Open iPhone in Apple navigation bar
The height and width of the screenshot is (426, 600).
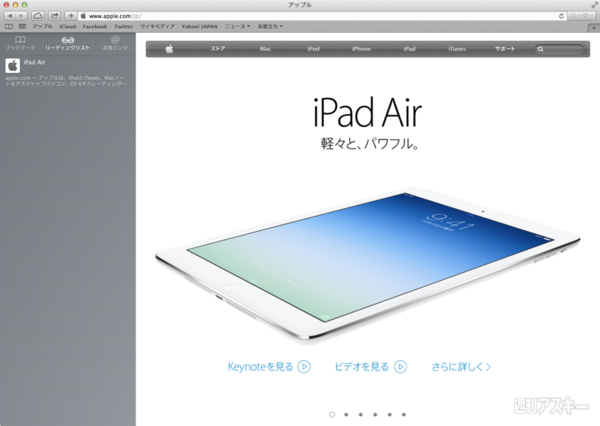tap(361, 49)
